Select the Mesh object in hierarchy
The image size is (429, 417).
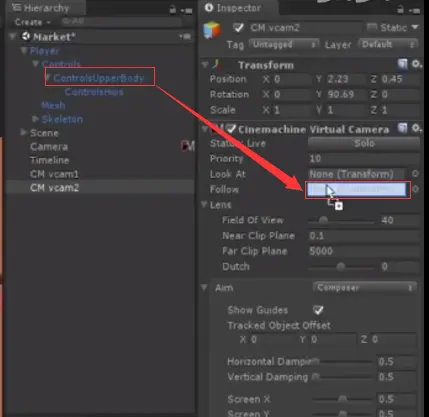coord(53,105)
